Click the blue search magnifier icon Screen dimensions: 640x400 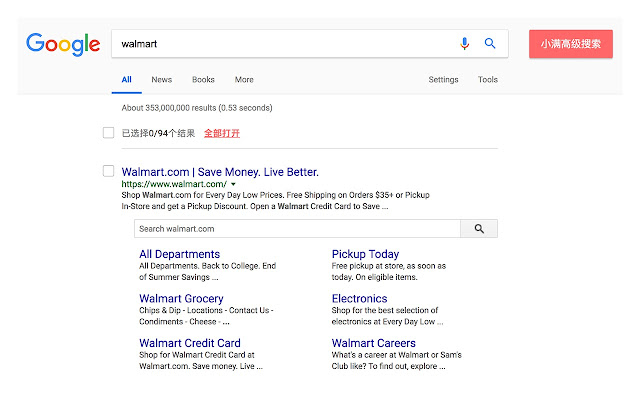click(x=490, y=44)
